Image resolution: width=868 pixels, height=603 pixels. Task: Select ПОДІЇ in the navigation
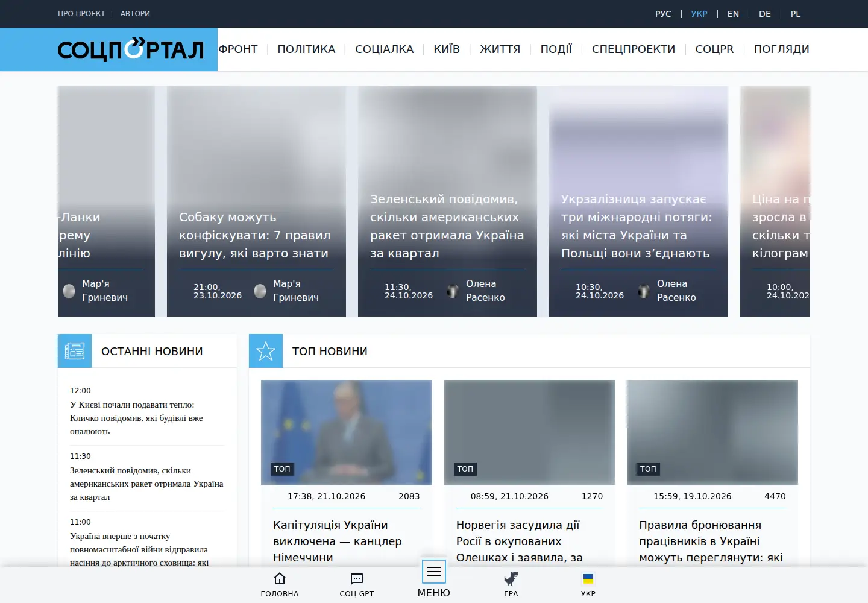[x=556, y=49]
